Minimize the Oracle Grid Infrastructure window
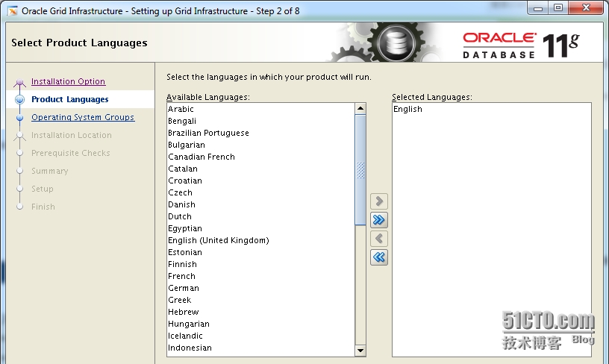Screen dimensions: 609x364 pyautogui.click(x=537, y=8)
